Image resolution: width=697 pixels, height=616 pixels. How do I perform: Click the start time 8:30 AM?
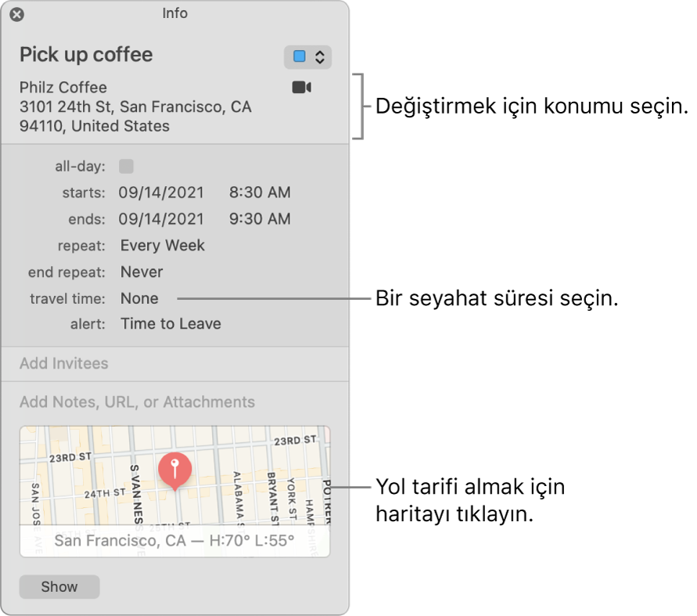coord(260,193)
